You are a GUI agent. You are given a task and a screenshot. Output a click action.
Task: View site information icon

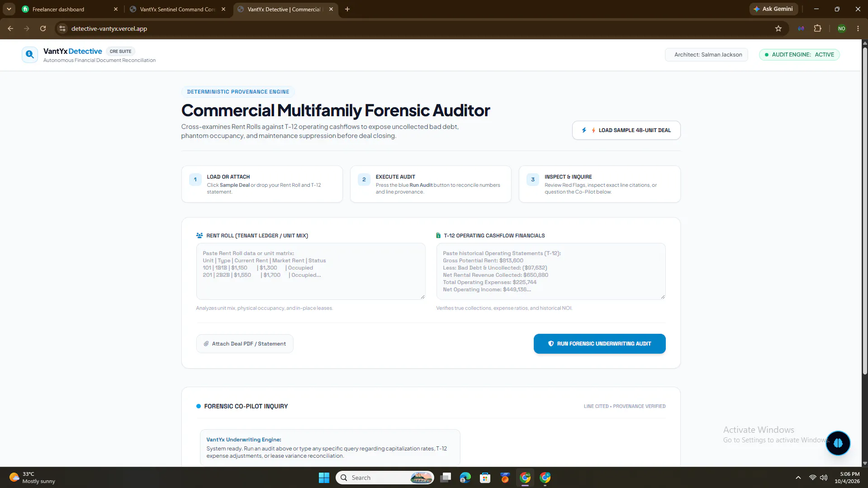62,28
